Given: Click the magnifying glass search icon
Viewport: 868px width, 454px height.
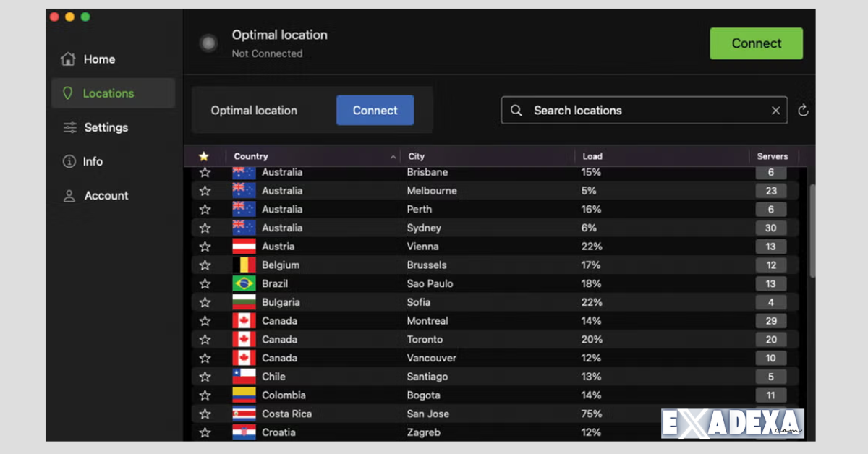Looking at the screenshot, I should point(516,110).
